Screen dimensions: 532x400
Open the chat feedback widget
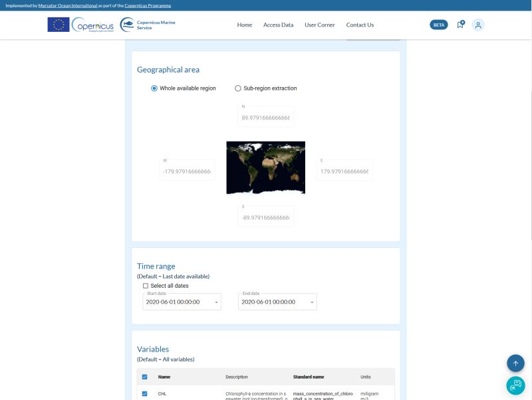pos(515,385)
